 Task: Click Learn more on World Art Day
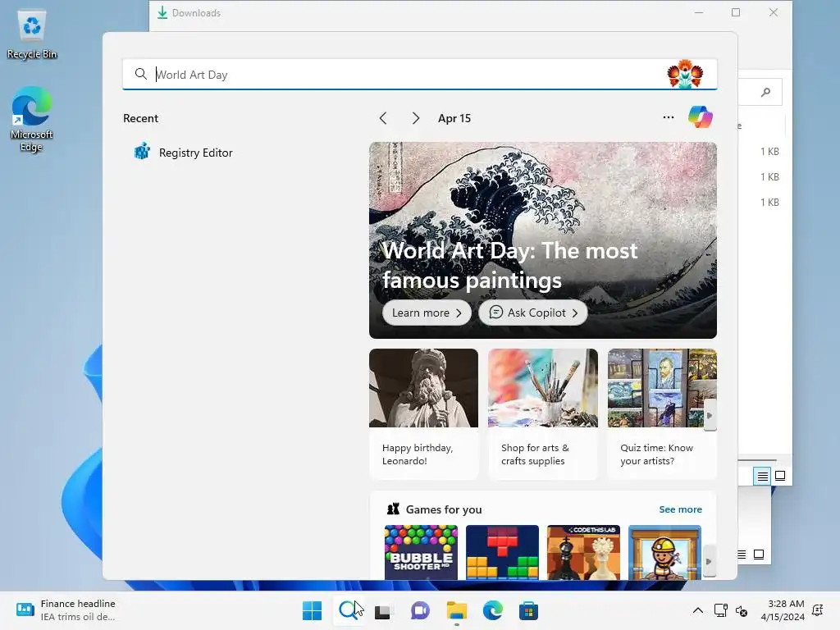pos(427,313)
